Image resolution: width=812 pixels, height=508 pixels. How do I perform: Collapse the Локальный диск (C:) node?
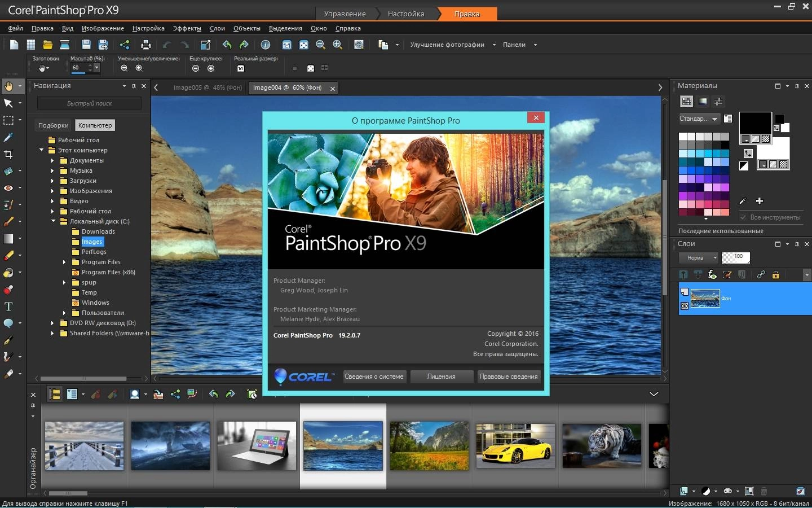[x=53, y=221]
